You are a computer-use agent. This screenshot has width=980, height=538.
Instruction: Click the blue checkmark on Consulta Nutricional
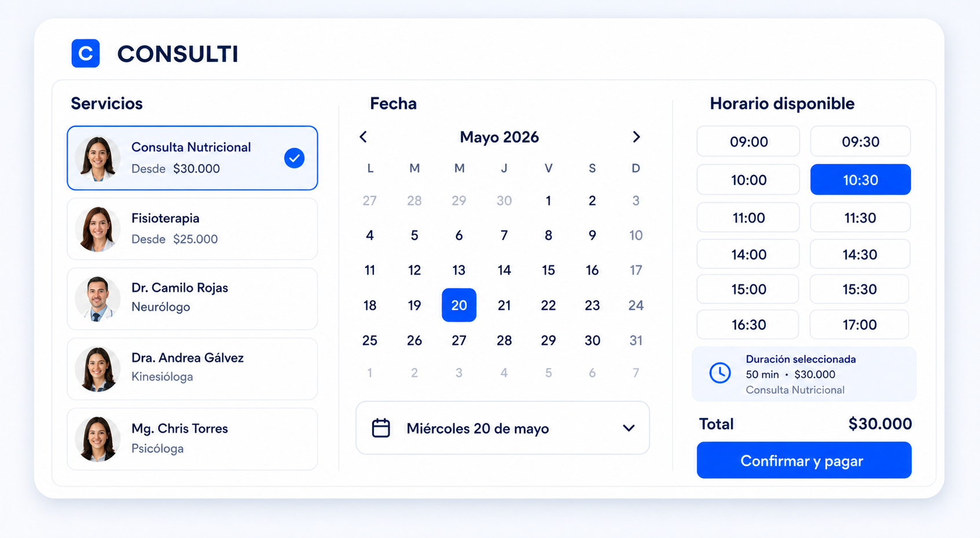coord(295,158)
